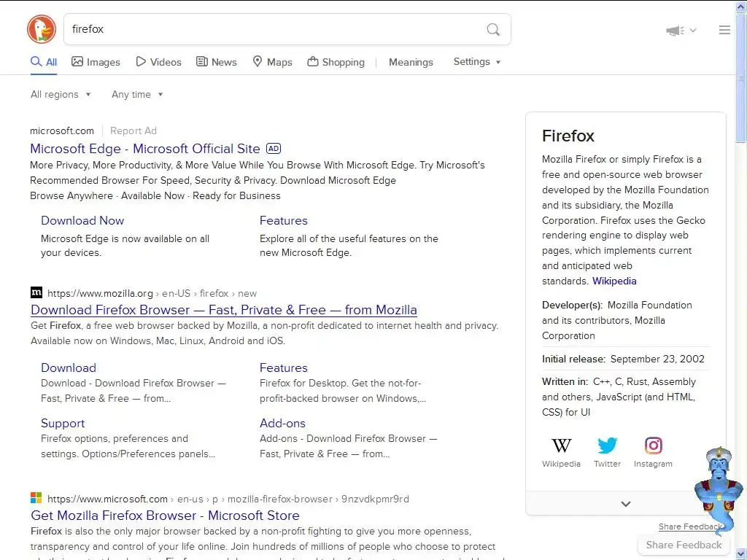The width and height of the screenshot is (747, 560).
Task: Click the underlined Share Feedback link
Action: (x=690, y=526)
